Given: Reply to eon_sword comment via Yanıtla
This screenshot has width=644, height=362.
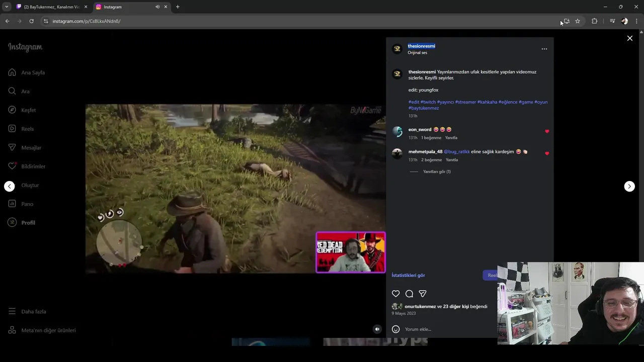Looking at the screenshot, I should pyautogui.click(x=451, y=138).
